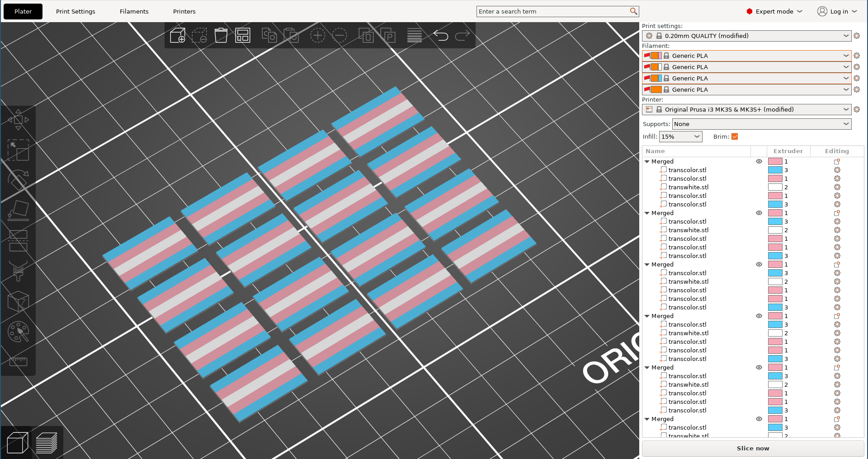The width and height of the screenshot is (868, 459).
Task: Switch to sliced layers preview icon
Action: coord(47,442)
